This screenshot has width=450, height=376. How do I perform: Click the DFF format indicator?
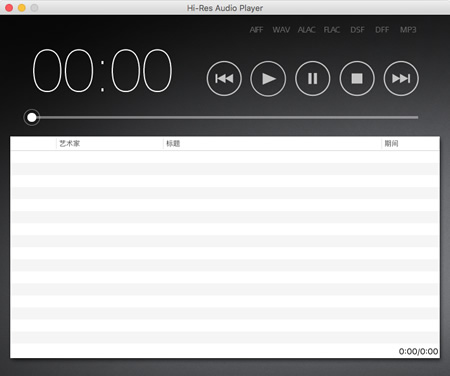click(382, 30)
